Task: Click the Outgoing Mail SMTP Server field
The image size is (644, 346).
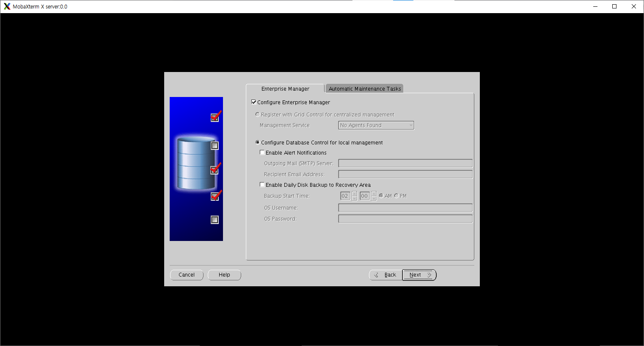Action: click(x=405, y=163)
